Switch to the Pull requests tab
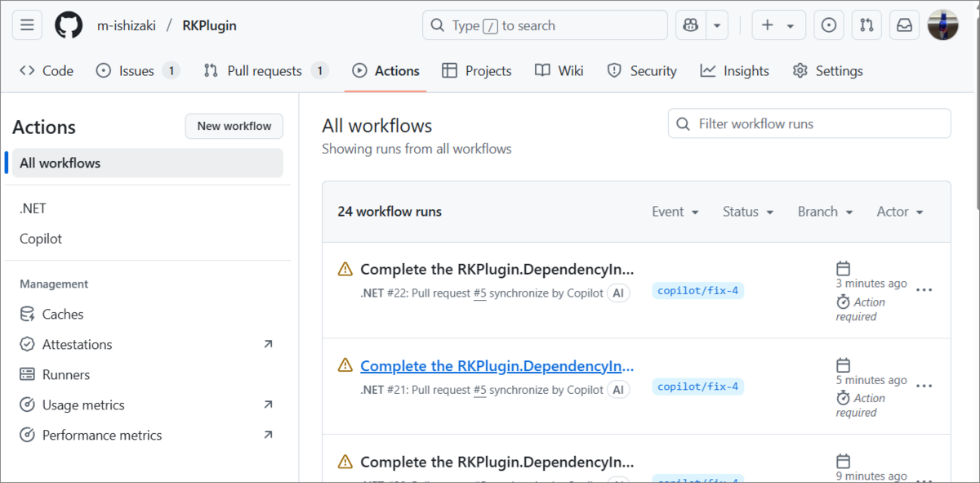The height and width of the screenshot is (483, 980). pyautogui.click(x=266, y=71)
